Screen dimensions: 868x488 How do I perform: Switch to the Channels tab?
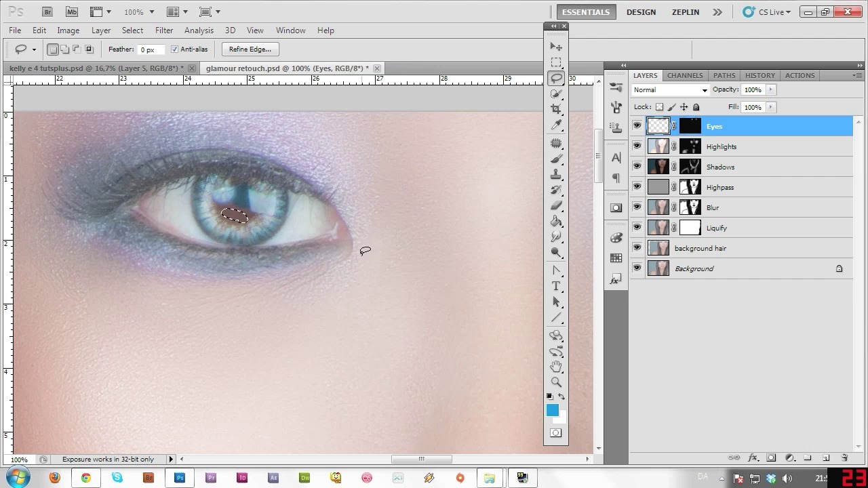684,75
